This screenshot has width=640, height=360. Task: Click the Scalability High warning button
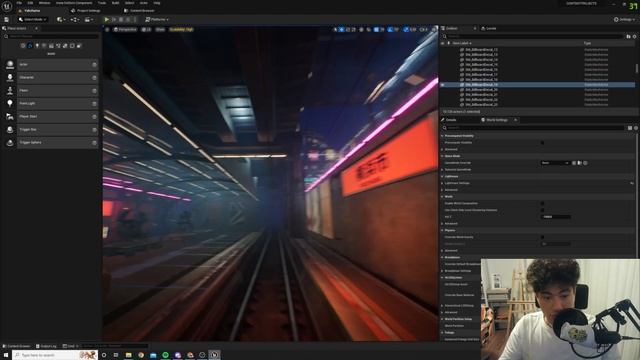[181, 29]
